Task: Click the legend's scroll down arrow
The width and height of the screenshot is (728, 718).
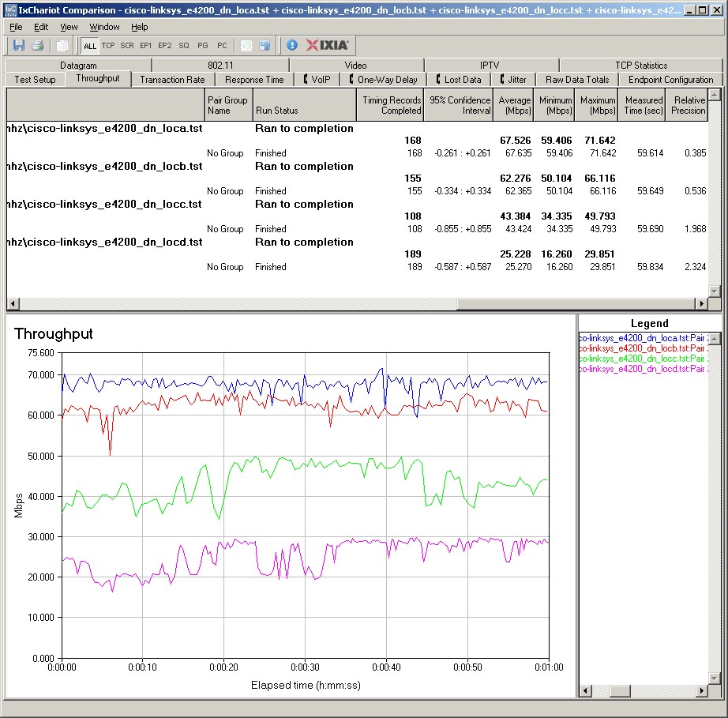Action: click(x=715, y=679)
